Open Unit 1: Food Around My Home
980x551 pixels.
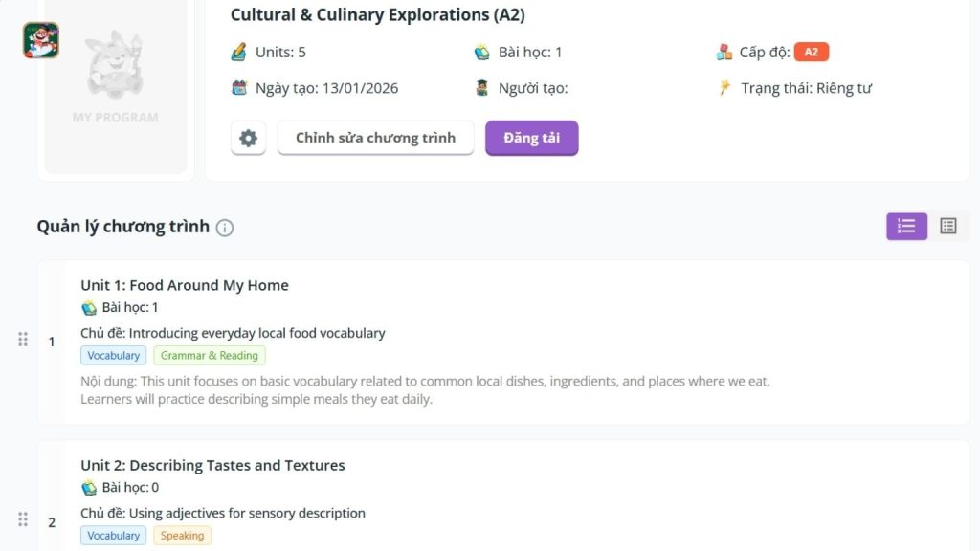[x=185, y=285]
